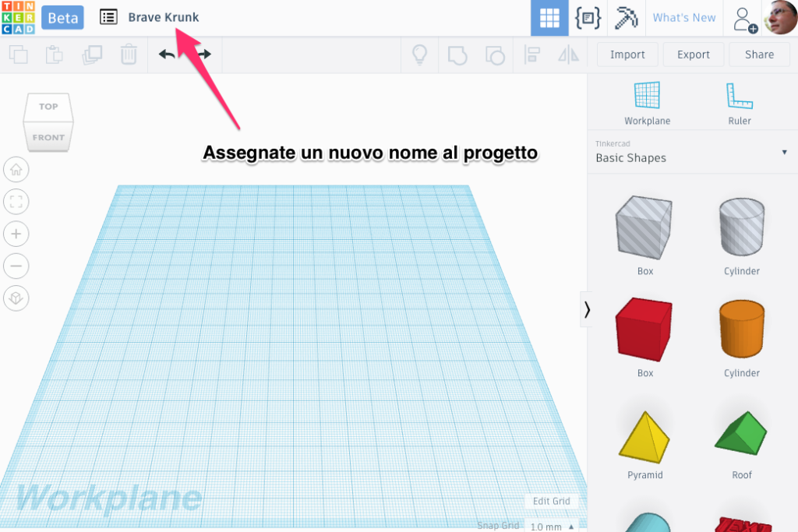798x532 pixels.
Task: Collapse the shapes panel with arrow
Action: 587,309
